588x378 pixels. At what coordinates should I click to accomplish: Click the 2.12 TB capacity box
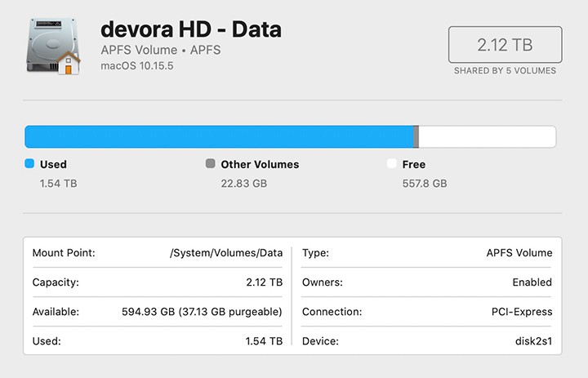pyautogui.click(x=505, y=44)
